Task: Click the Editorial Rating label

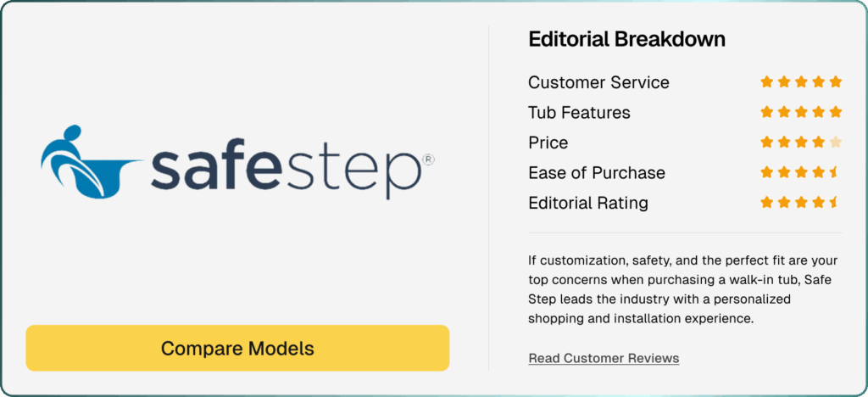Action: coord(587,203)
